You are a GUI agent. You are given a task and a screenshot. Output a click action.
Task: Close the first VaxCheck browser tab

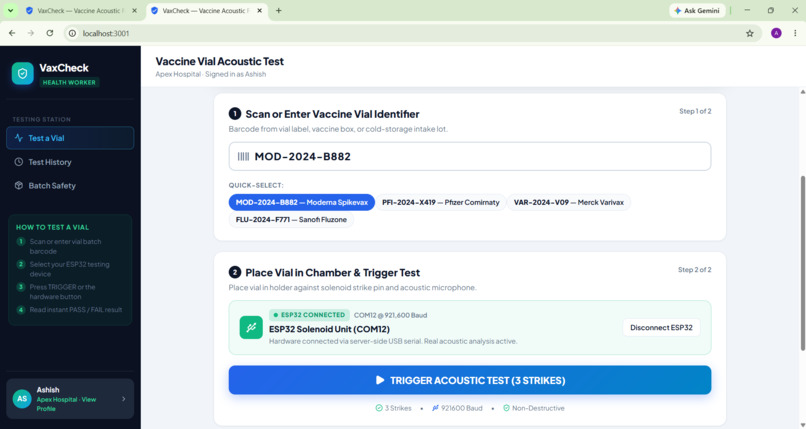click(x=135, y=10)
